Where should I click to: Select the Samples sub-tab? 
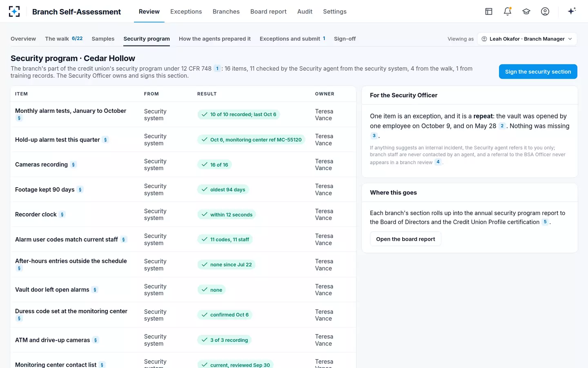(x=103, y=39)
